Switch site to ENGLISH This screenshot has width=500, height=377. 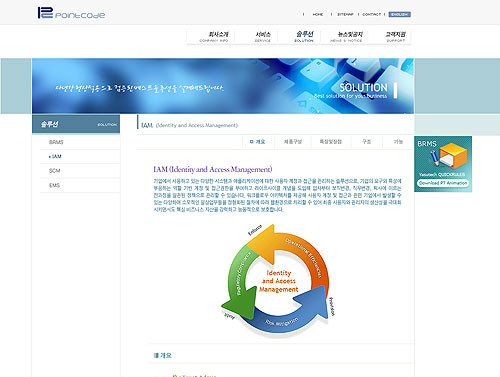(399, 14)
